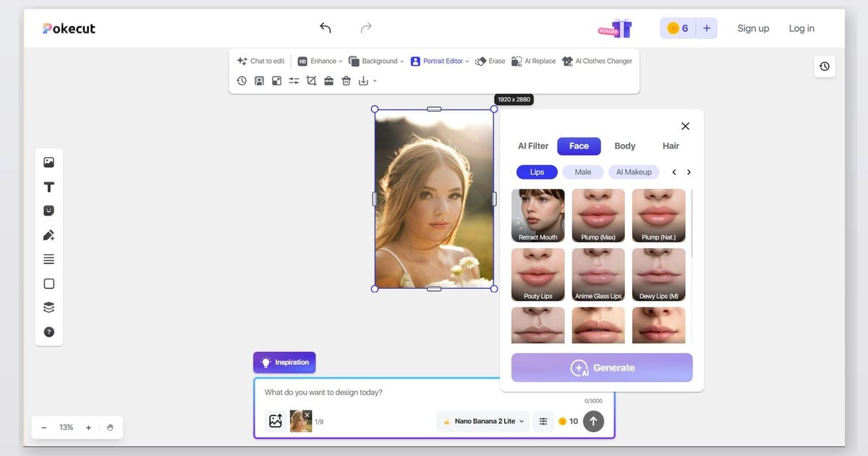Image resolution: width=868 pixels, height=456 pixels.
Task: Click the undo arrow icon
Action: point(325,28)
